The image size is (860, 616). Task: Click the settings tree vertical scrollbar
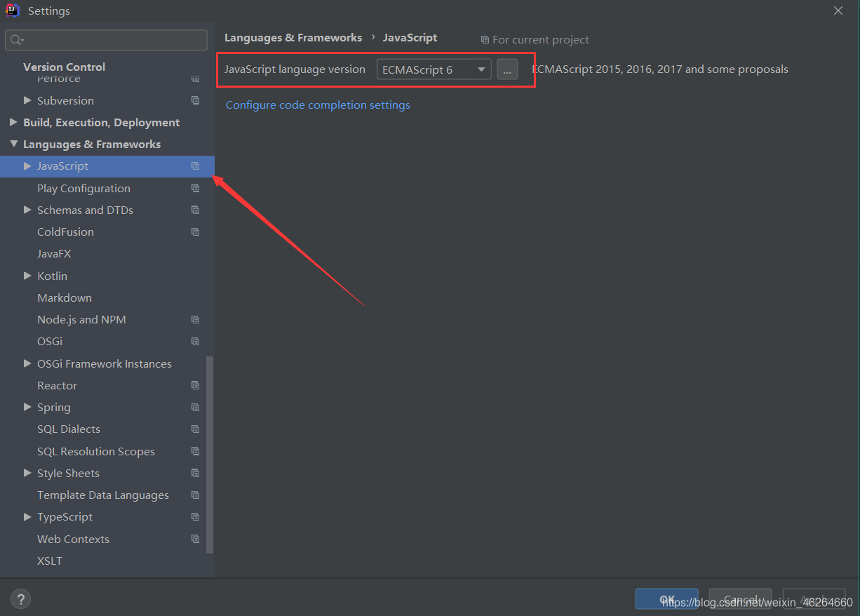click(210, 456)
